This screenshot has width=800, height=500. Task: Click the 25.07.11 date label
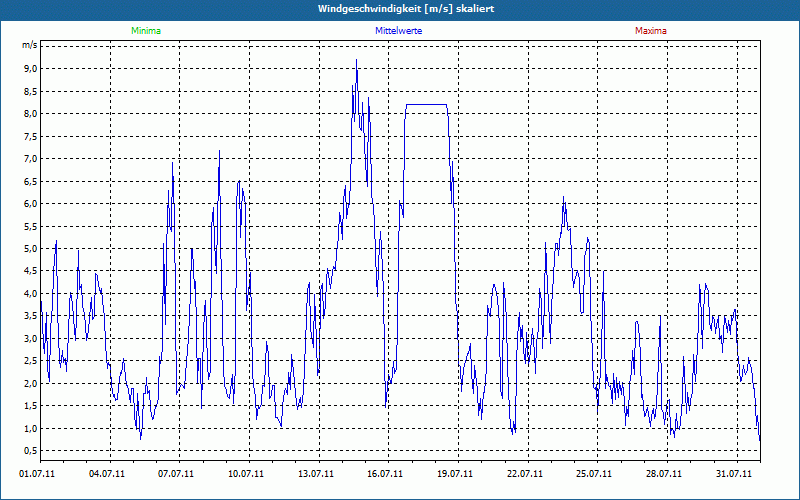coord(594,474)
